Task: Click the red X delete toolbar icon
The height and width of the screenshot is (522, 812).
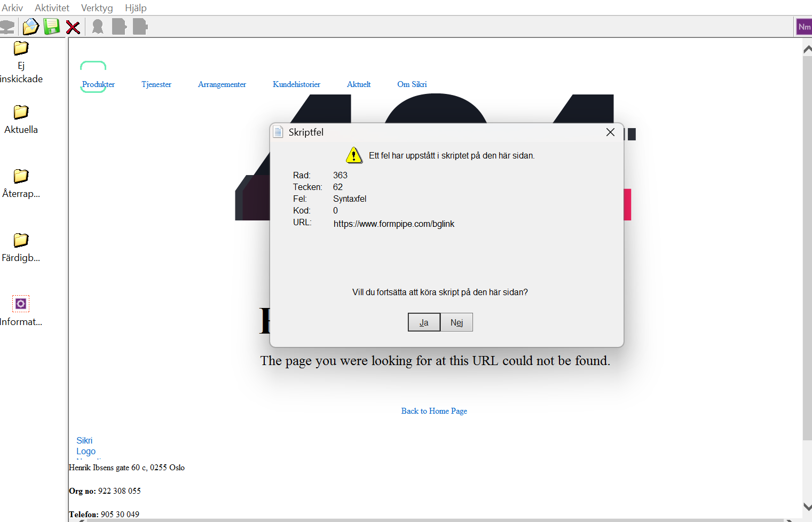Action: click(73, 27)
